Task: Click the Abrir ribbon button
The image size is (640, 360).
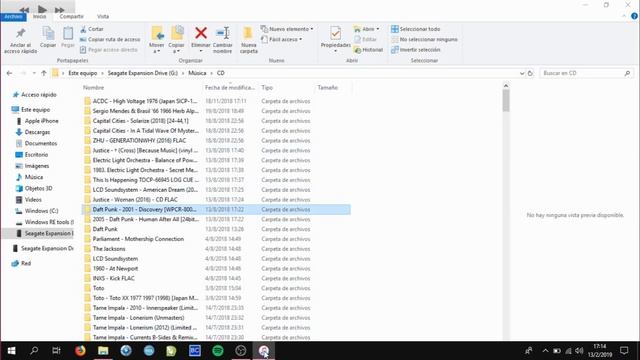Action: pos(367,29)
